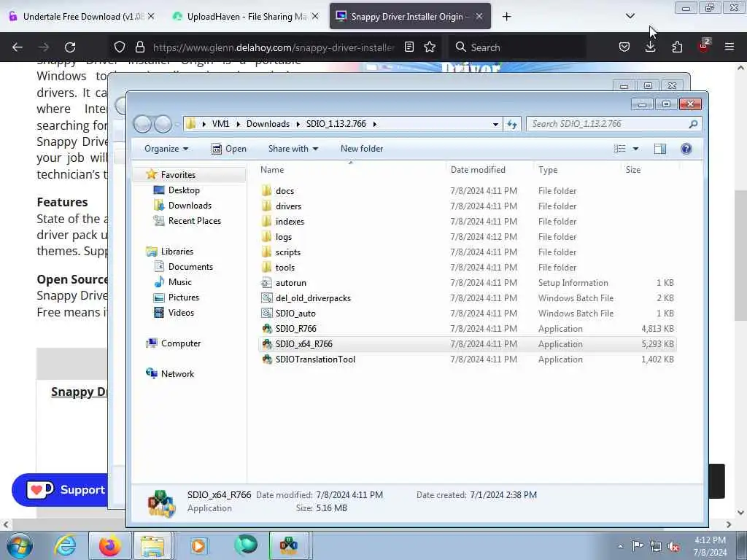Click the muted volume tray icon

pyautogui.click(x=673, y=546)
